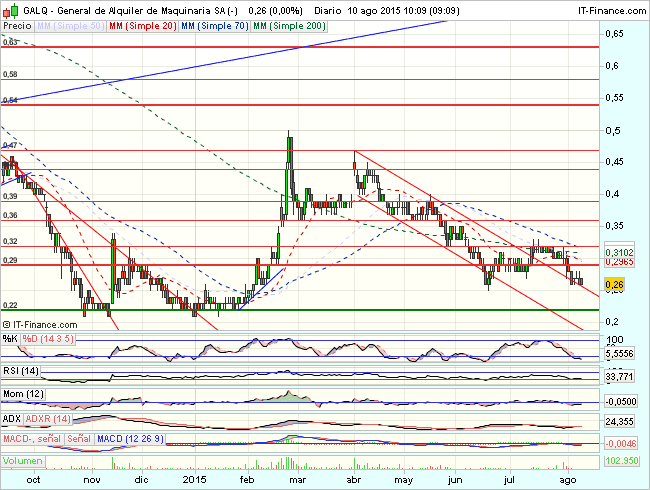This screenshot has height=490, width=650.
Task: Click the 0,36 horizontal level label
Action: coord(10,215)
